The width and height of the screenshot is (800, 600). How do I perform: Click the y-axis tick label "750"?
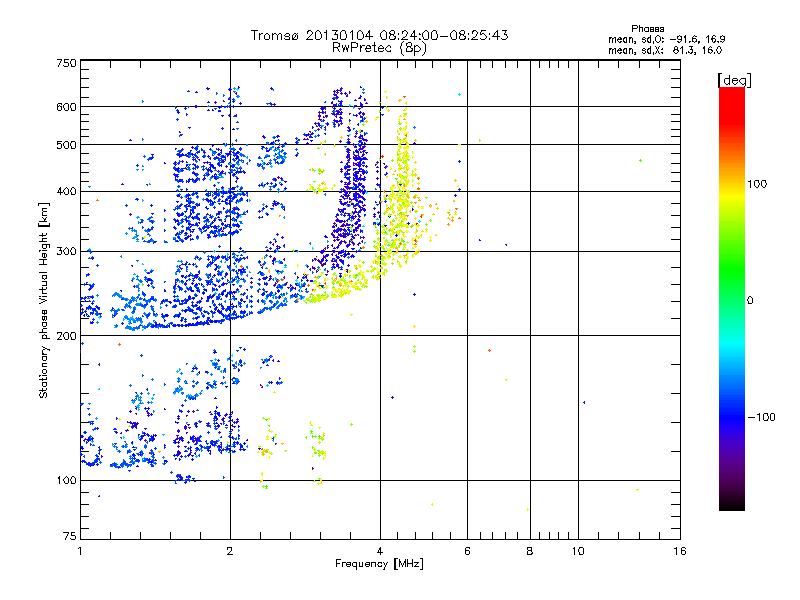pos(66,63)
